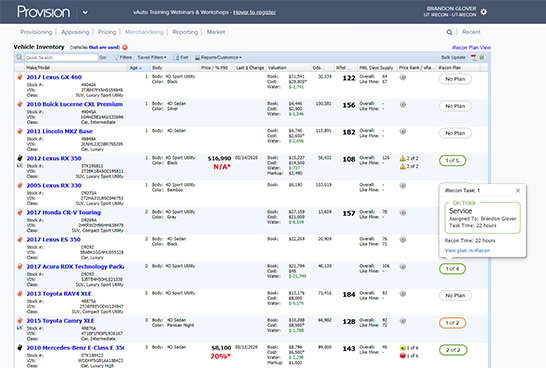Screen dimensions: 546x368
Task: Export inventory to Excel icon
Action: (482, 57)
